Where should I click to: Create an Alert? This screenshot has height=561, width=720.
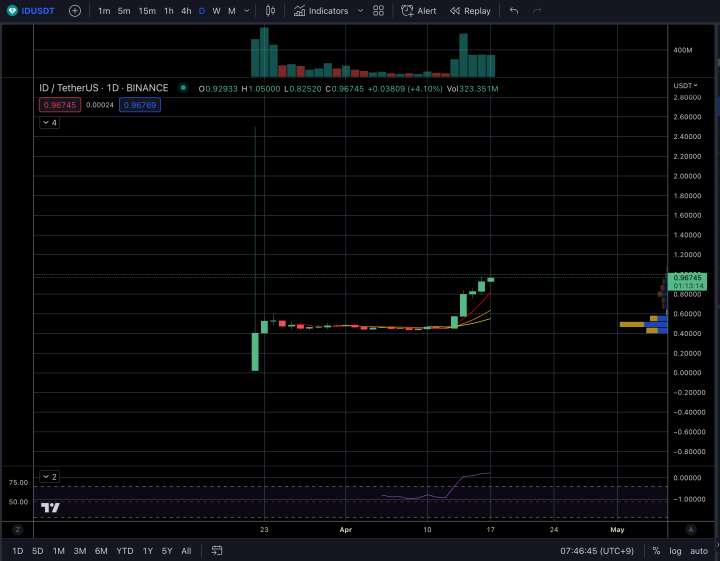(x=418, y=11)
